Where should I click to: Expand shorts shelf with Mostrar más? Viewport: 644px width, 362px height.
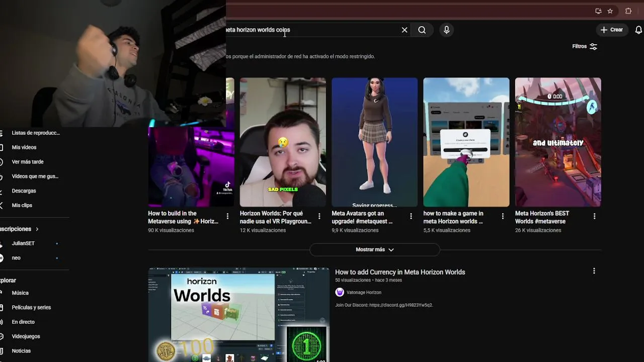tap(375, 250)
